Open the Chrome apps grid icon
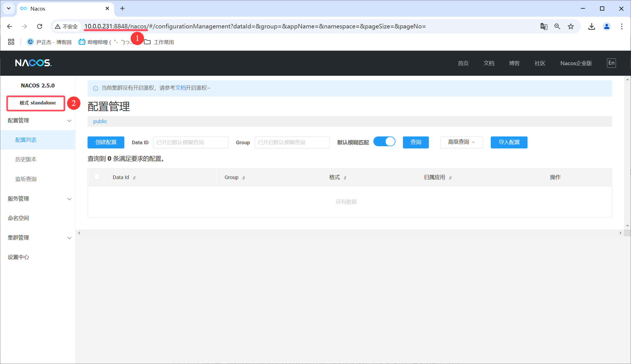Viewport: 631px width, 364px height. click(11, 42)
